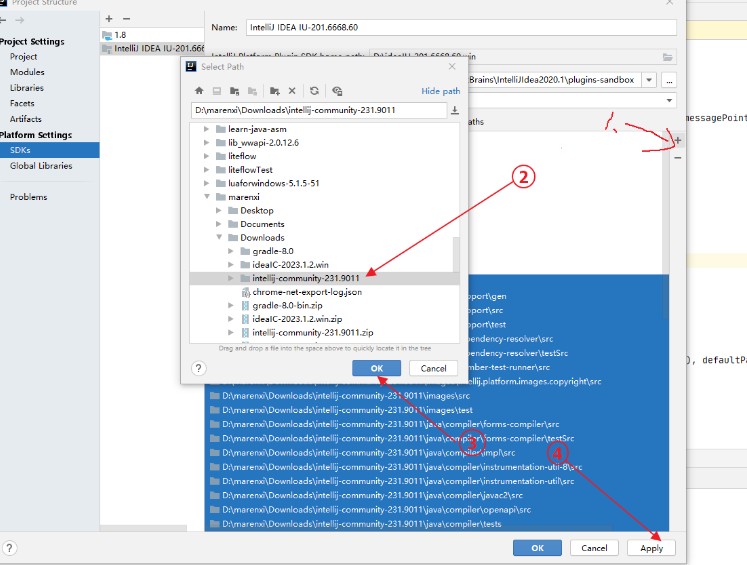Browse SDK home path folder icon

[x=668, y=57]
